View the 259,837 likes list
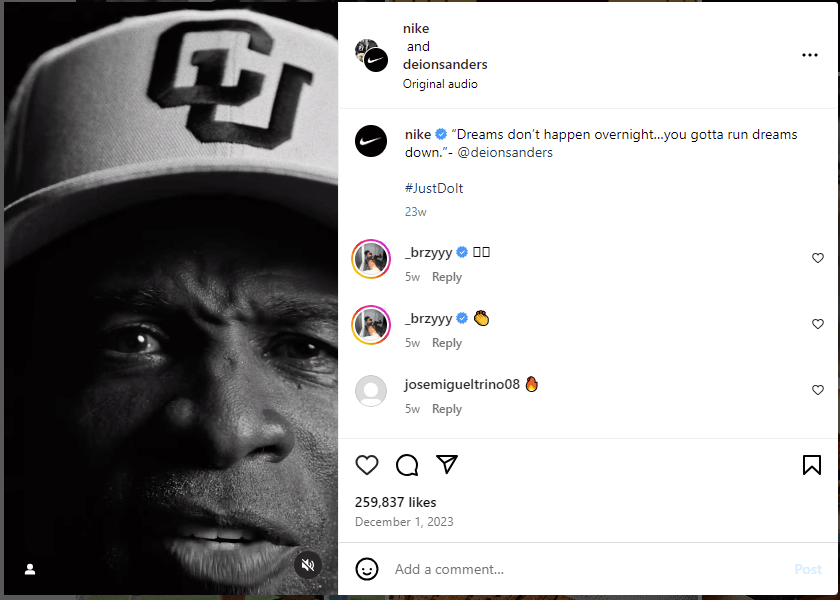Image resolution: width=840 pixels, height=600 pixels. click(x=396, y=502)
